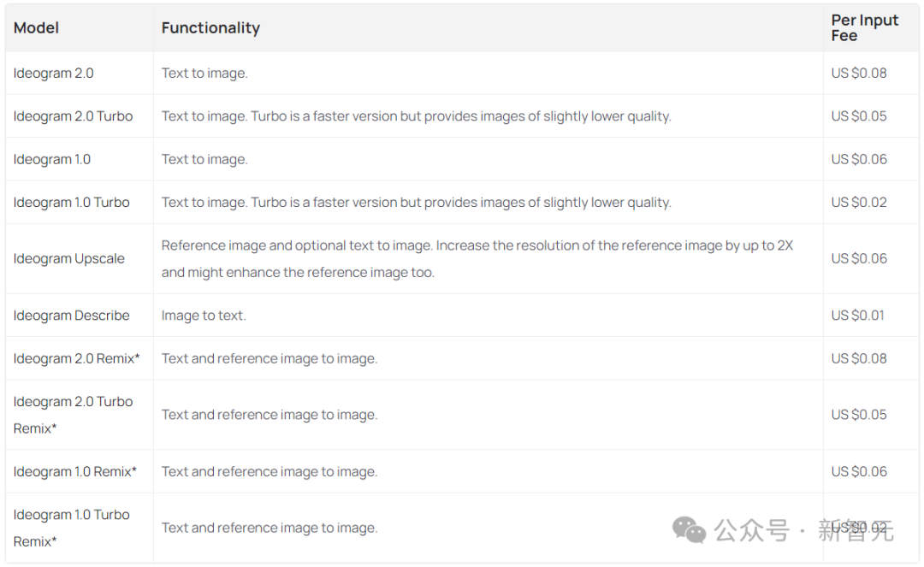Select the Ideogram 2.0 Turbo model name
The image size is (924, 567).
73,116
